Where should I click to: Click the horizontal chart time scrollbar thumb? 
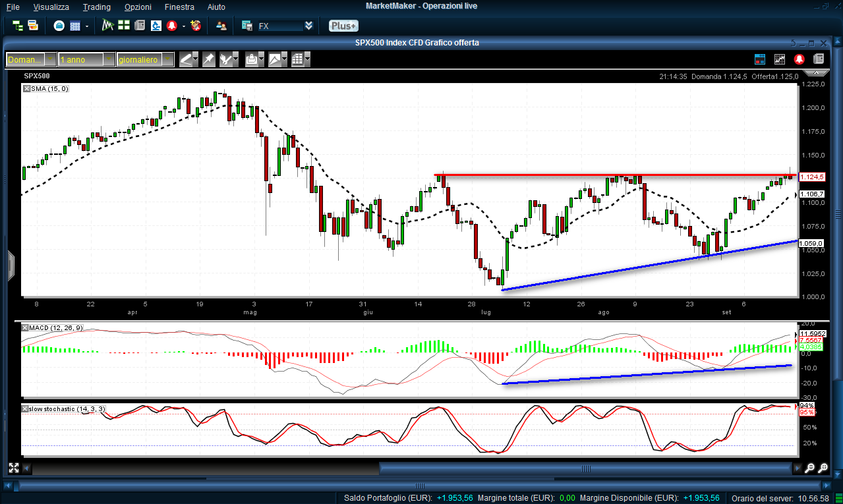tap(585, 468)
